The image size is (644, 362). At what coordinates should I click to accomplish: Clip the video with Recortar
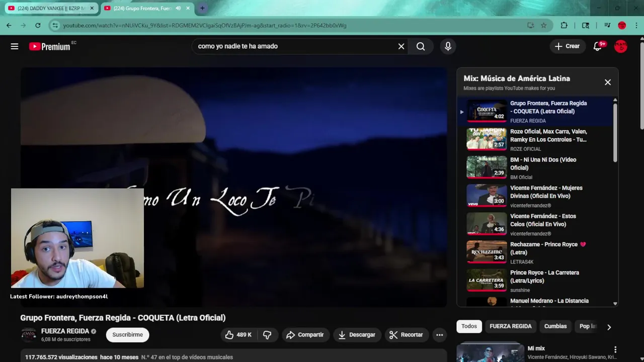pos(407,335)
